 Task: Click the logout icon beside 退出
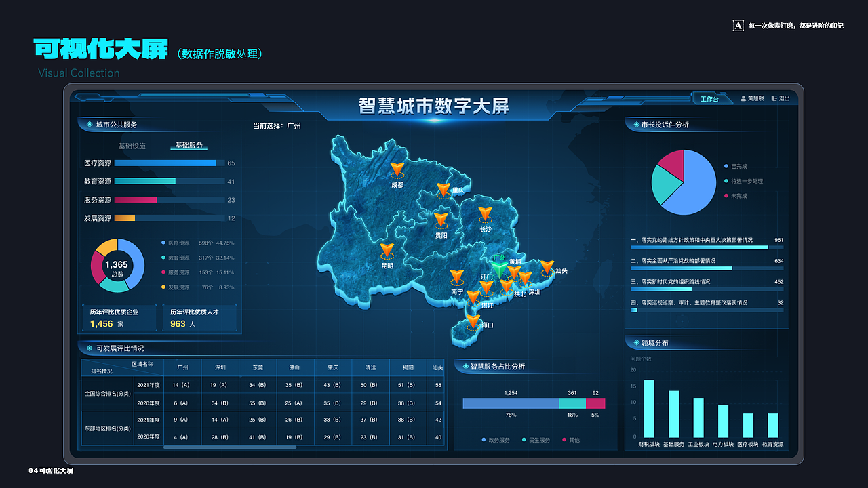(774, 99)
